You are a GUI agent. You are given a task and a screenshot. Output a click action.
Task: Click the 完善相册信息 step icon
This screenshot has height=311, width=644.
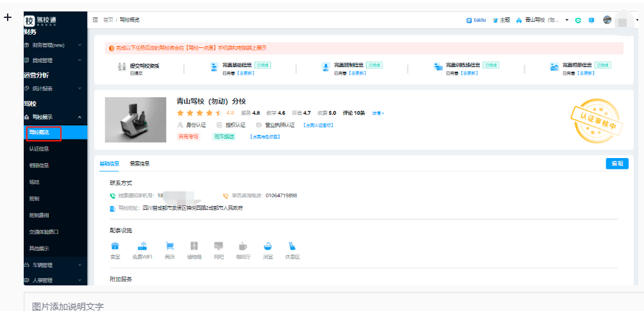coord(554,67)
